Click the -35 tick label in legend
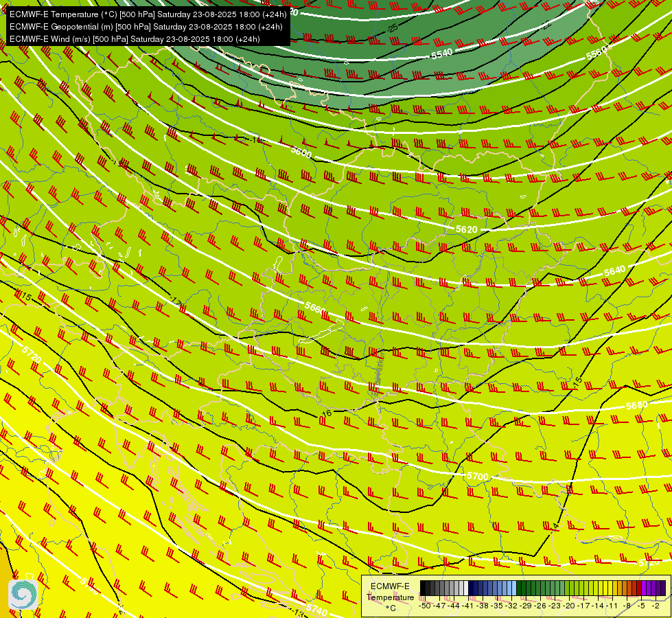672x618 pixels. tap(497, 606)
